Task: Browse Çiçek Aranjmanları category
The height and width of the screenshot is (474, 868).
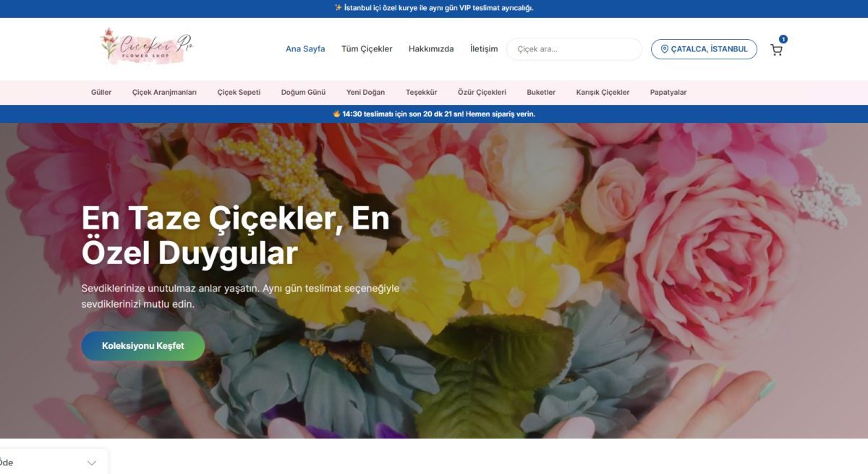Action: pyautogui.click(x=164, y=93)
